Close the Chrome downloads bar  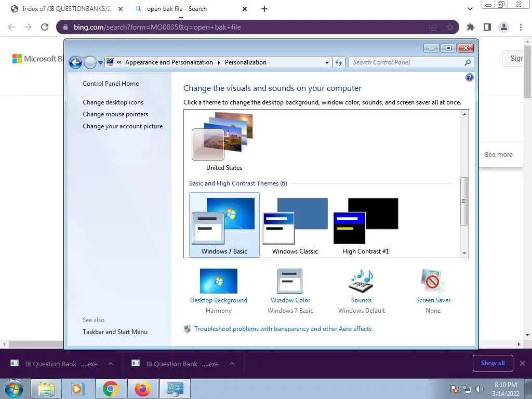[523, 363]
